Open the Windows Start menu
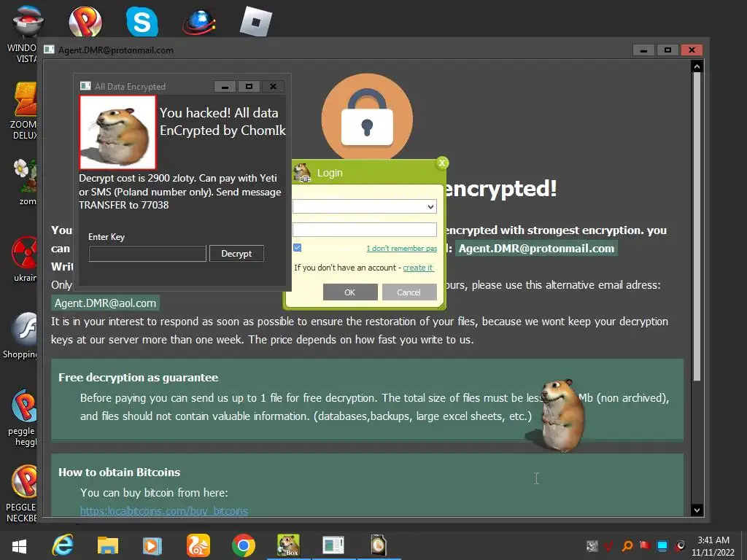Image resolution: width=747 pixels, height=560 pixels. [x=19, y=545]
